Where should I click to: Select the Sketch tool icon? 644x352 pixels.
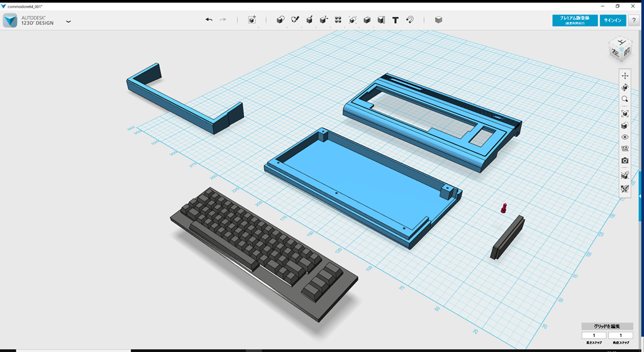(x=295, y=20)
